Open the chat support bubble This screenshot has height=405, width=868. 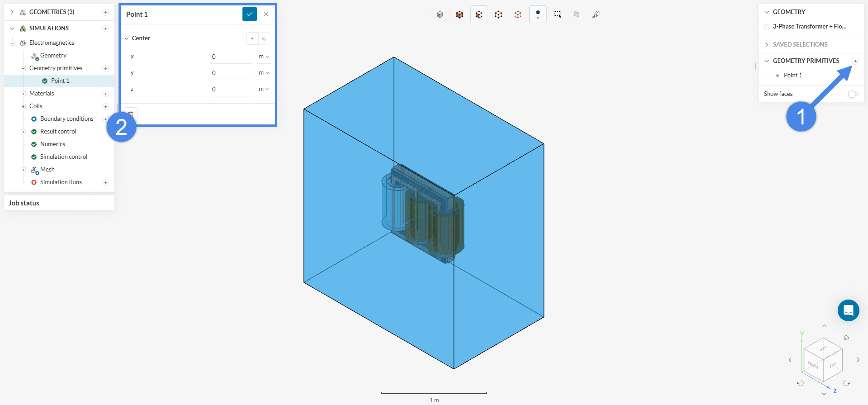pyautogui.click(x=848, y=310)
